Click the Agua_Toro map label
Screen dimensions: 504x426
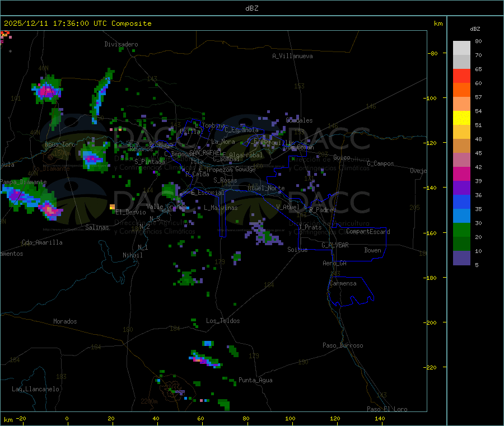tap(60, 144)
